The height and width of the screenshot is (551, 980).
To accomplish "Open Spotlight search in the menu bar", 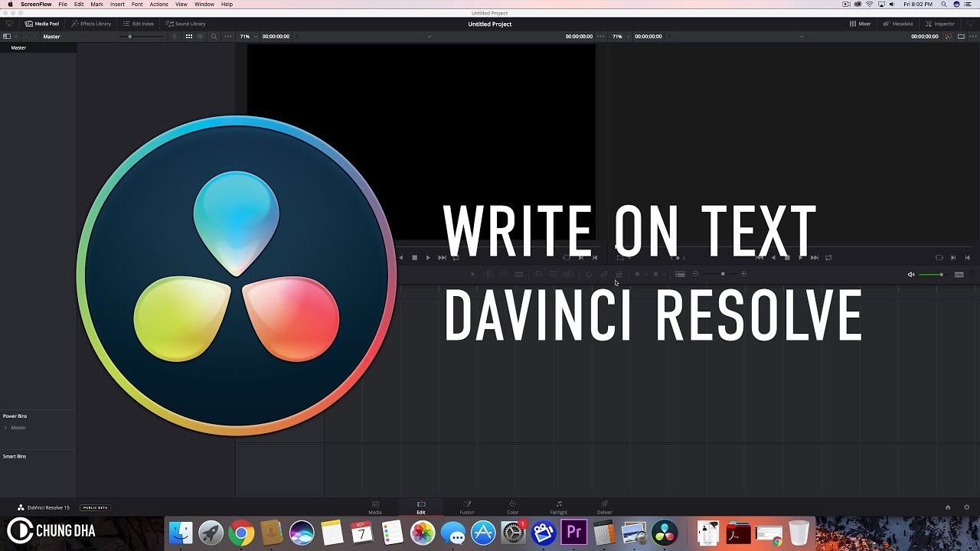I will click(943, 4).
